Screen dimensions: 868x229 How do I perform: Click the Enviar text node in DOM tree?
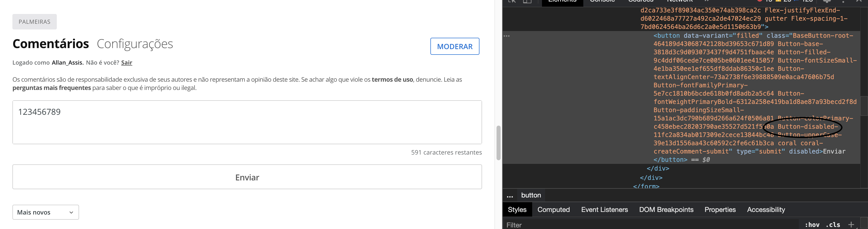[x=834, y=151]
